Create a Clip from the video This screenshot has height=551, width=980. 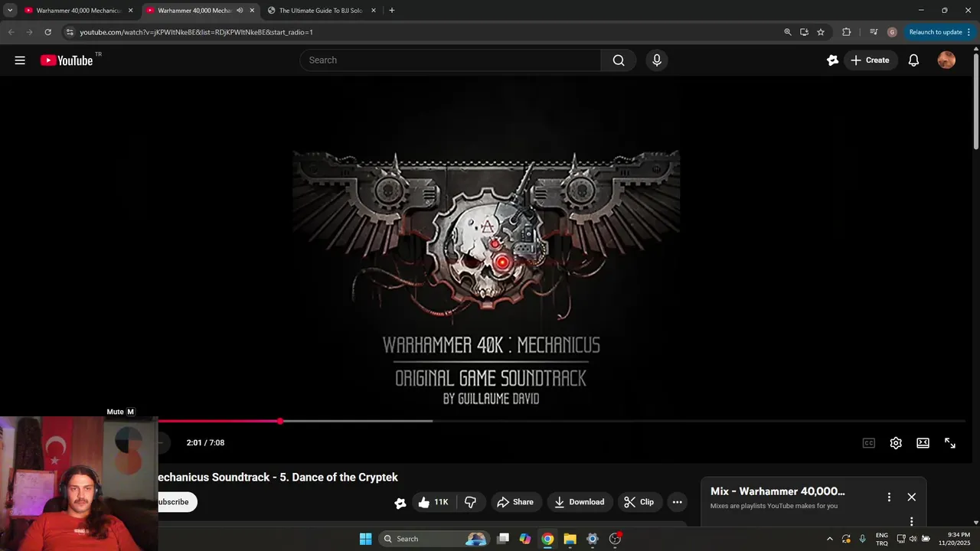coord(640,502)
